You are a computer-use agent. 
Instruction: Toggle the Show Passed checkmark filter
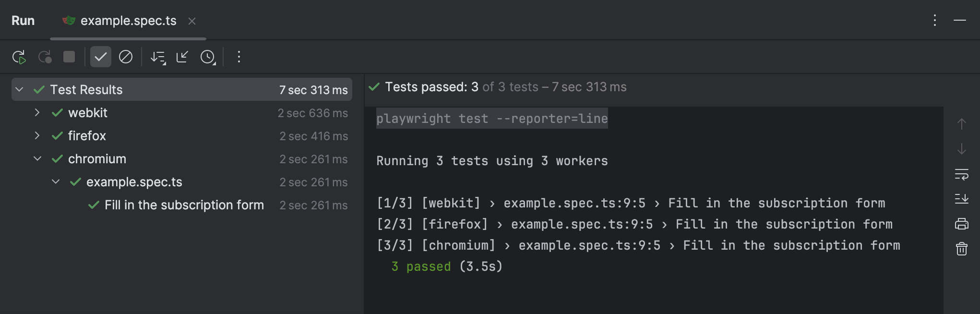(101, 57)
